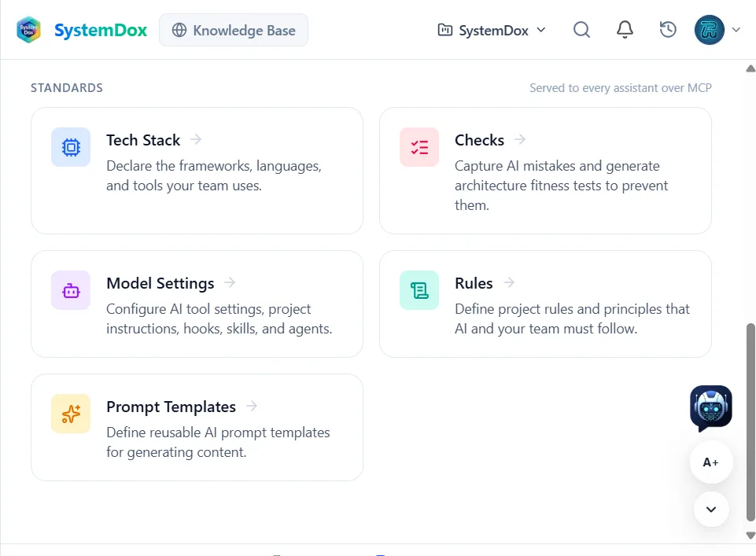The height and width of the screenshot is (556, 756).
Task: Click the round down-chevron floating button
Action: 711,510
